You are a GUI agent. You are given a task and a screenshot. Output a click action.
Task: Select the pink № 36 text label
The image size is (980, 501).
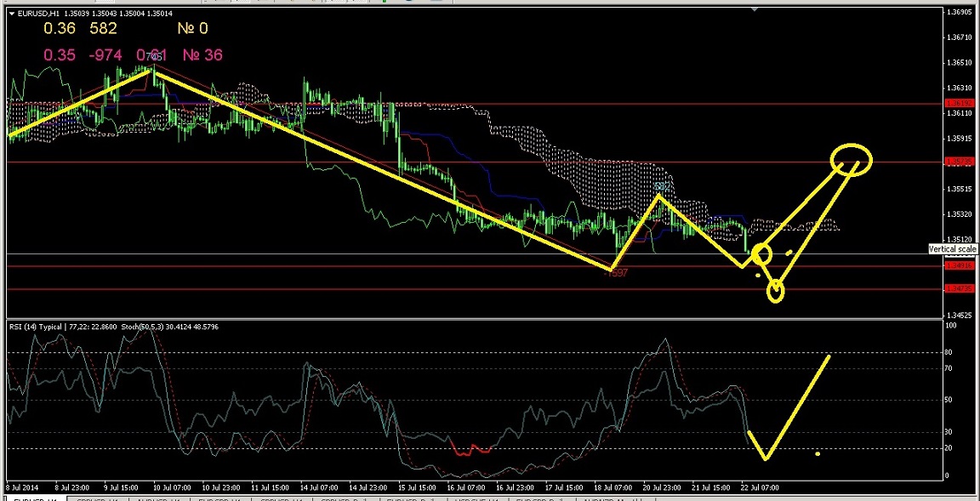202,55
